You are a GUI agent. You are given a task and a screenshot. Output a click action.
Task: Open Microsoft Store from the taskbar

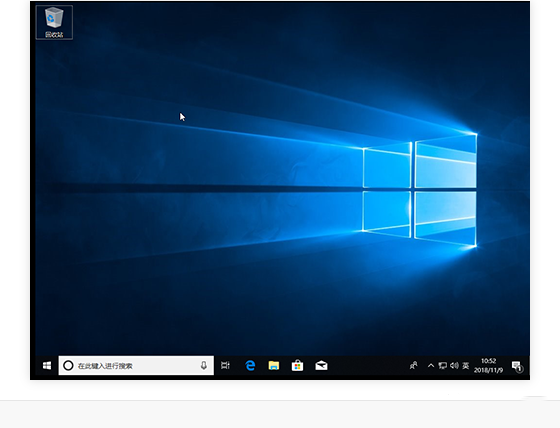tap(298, 365)
